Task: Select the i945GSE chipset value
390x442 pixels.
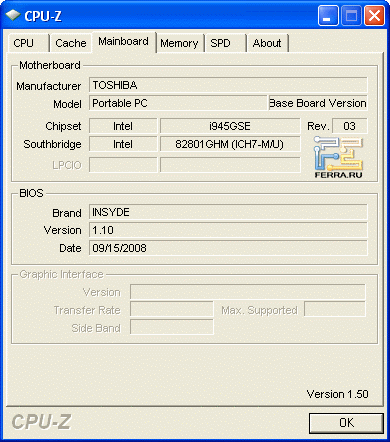Action: pos(230,126)
